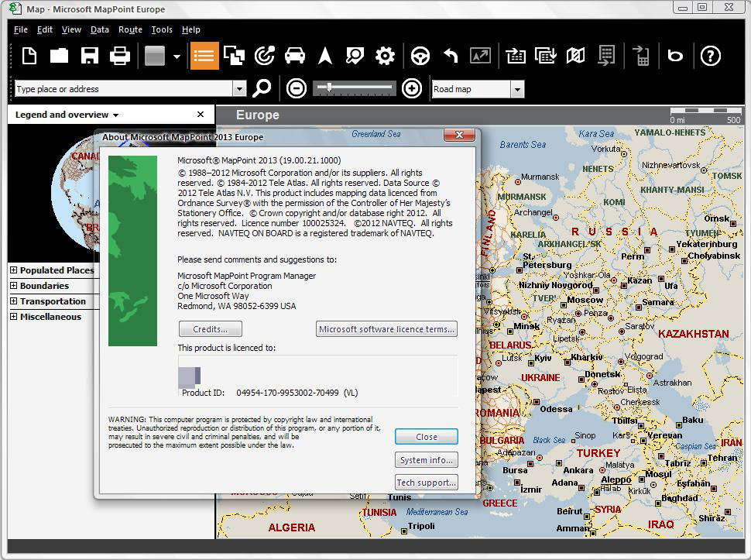Open Help with the question mark icon
The height and width of the screenshot is (560, 751).
710,56
